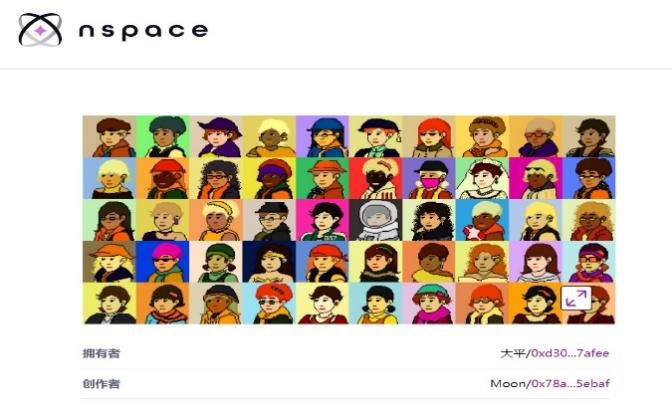672x414 pixels.
Task: Select the astronaut helmet avatar
Action: pyautogui.click(x=376, y=220)
